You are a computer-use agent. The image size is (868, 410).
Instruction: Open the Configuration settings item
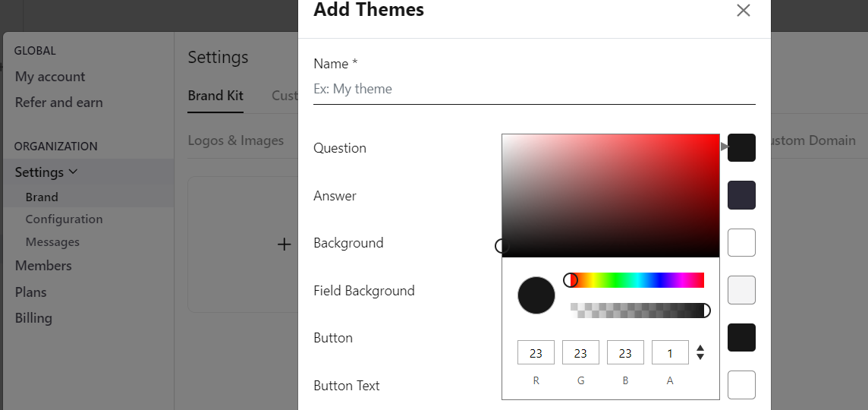click(x=64, y=219)
